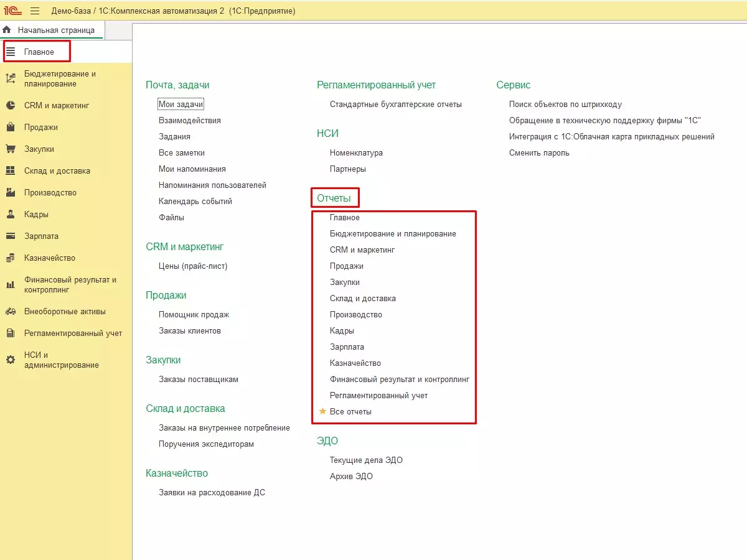Open the Кадры section in sidebar
Viewport: 747px width, 560px height.
click(36, 214)
